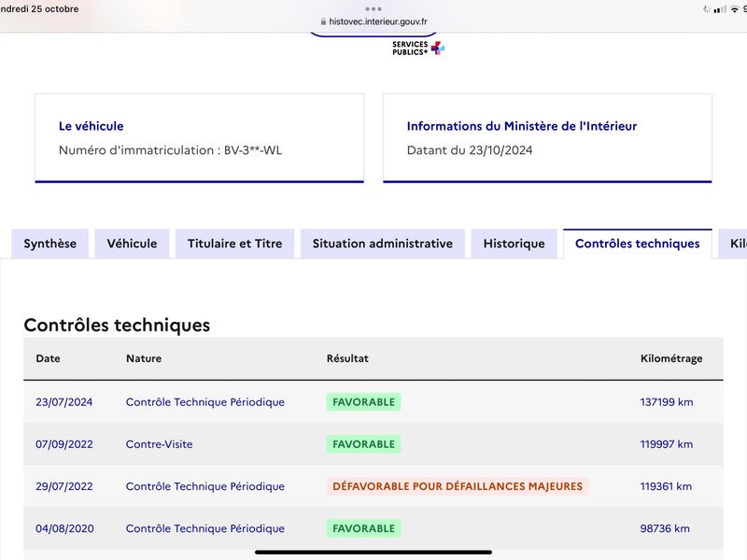Click the Datant du 23/10/2024 text
The height and width of the screenshot is (560, 747).
coord(470,150)
